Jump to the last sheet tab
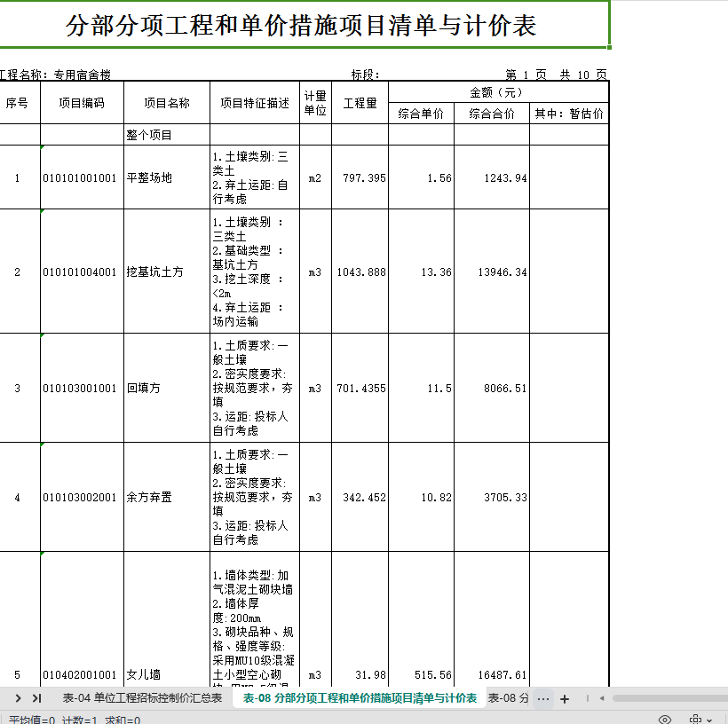Viewport: 728px width, 724px height. click(x=37, y=698)
